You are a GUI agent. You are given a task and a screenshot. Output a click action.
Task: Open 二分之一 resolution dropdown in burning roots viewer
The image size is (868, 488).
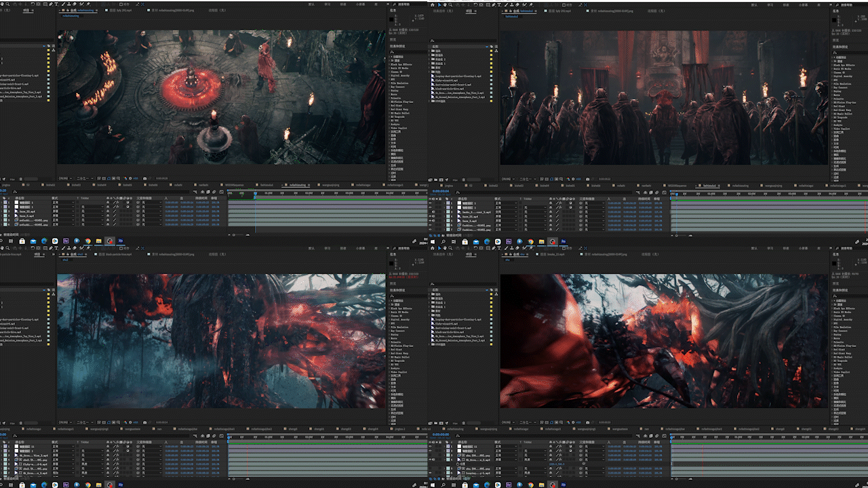[x=527, y=422]
